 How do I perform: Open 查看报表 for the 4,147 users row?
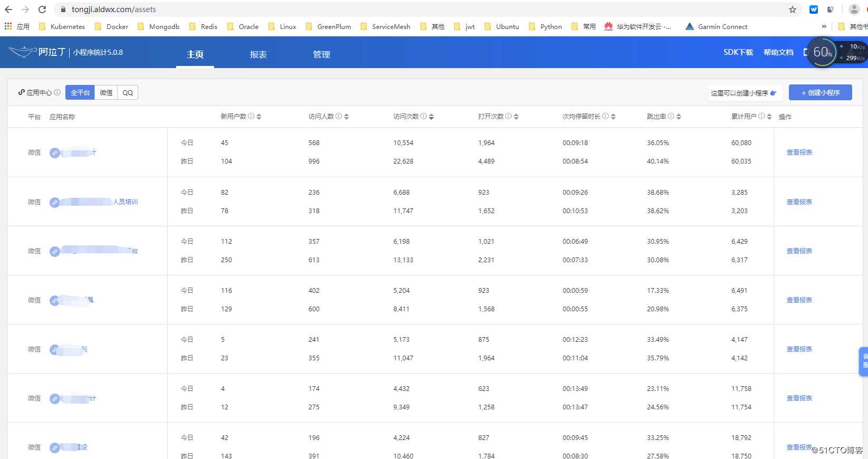(x=799, y=349)
